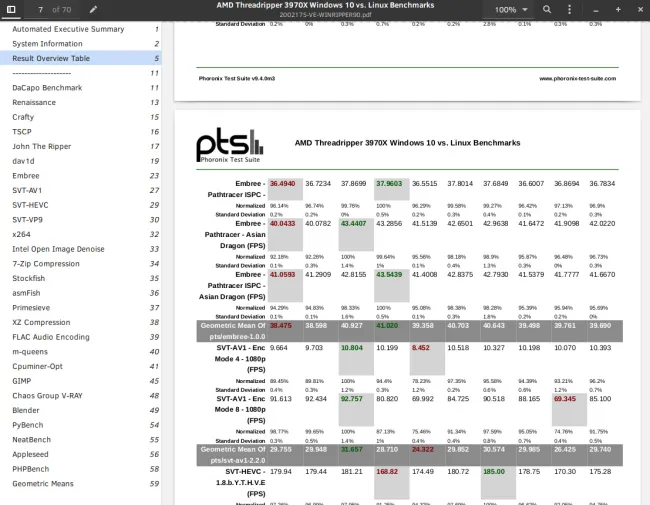Click the dashed separator outline entry
Image resolution: width=650 pixels, height=505 pixels.
pyautogui.click(x=80, y=73)
